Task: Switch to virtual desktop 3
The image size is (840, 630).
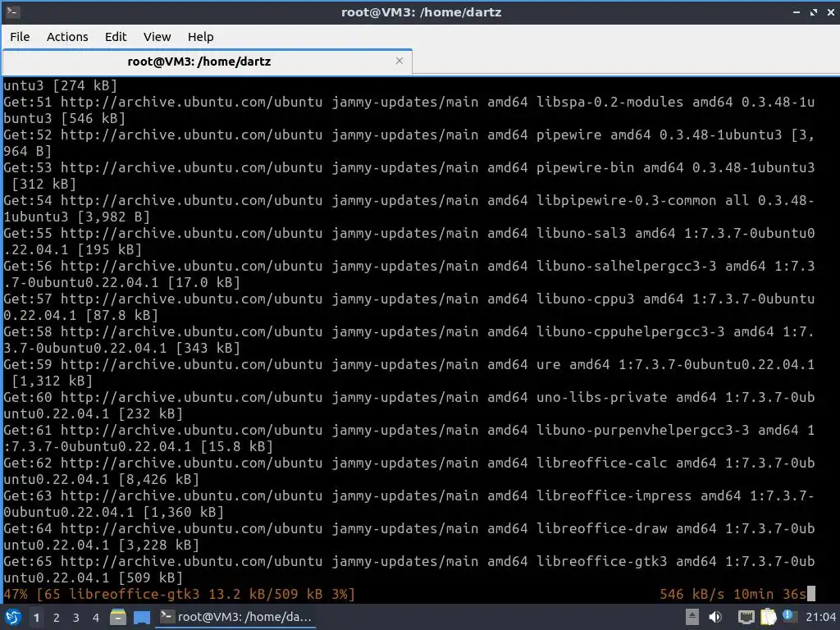Action: point(76,618)
